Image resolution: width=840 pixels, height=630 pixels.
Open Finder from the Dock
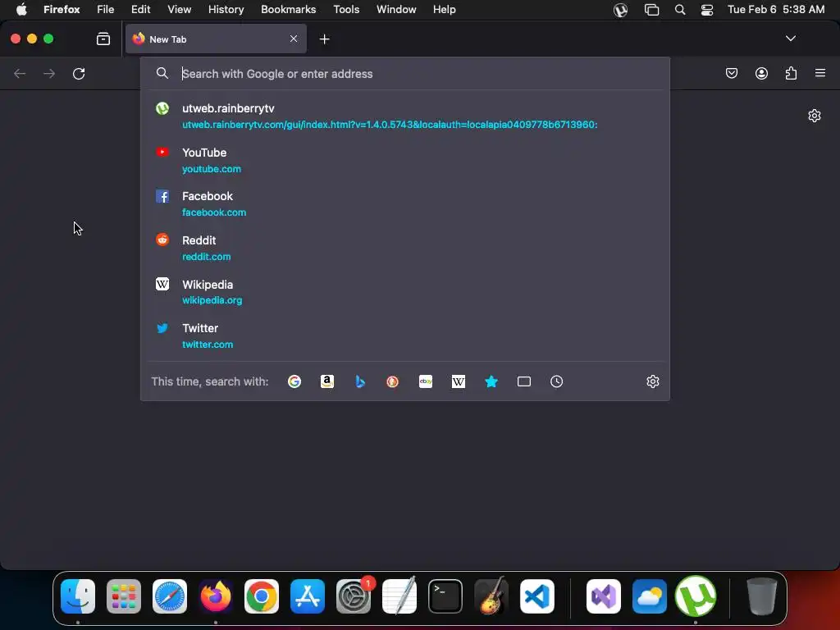pos(78,596)
